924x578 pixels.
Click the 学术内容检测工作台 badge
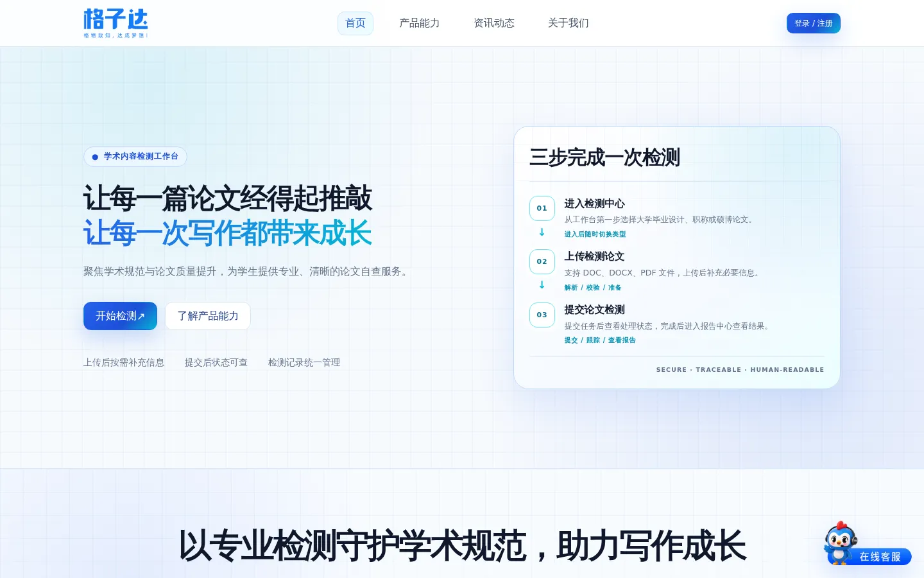pos(135,157)
